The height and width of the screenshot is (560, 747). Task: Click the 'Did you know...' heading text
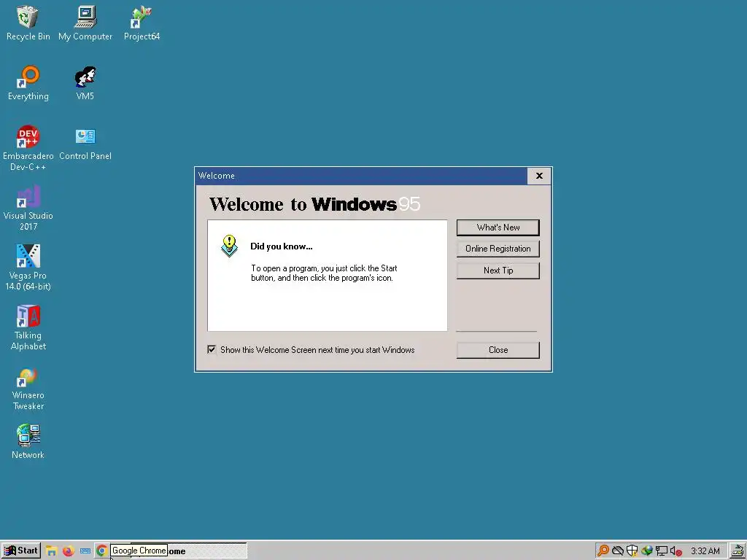(281, 246)
